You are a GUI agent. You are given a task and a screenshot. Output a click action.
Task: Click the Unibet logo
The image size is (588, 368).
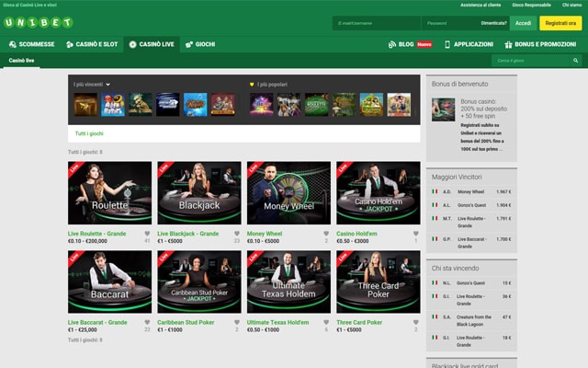click(x=38, y=22)
